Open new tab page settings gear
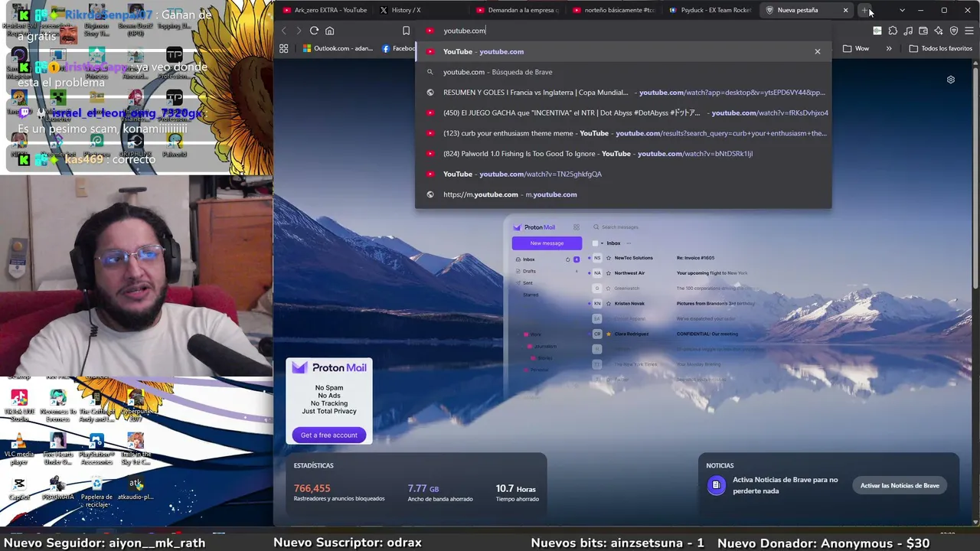This screenshot has height=551, width=980. coord(951,80)
